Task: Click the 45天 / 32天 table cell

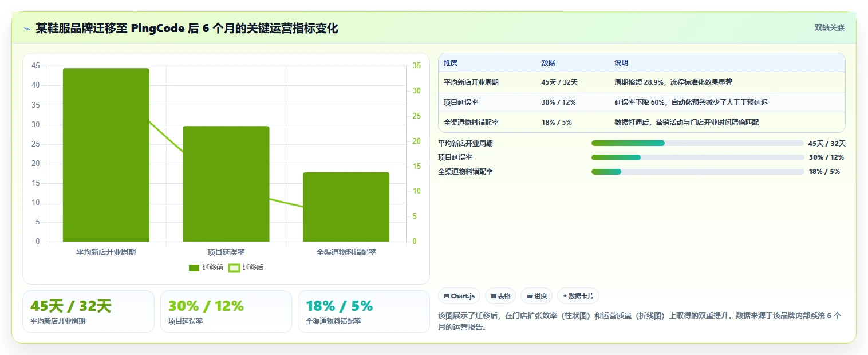Action: coord(572,82)
